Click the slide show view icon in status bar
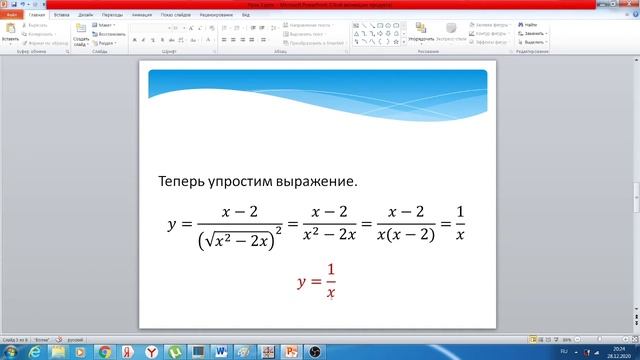Image resolution: width=640 pixels, height=360 pixels. point(556,339)
